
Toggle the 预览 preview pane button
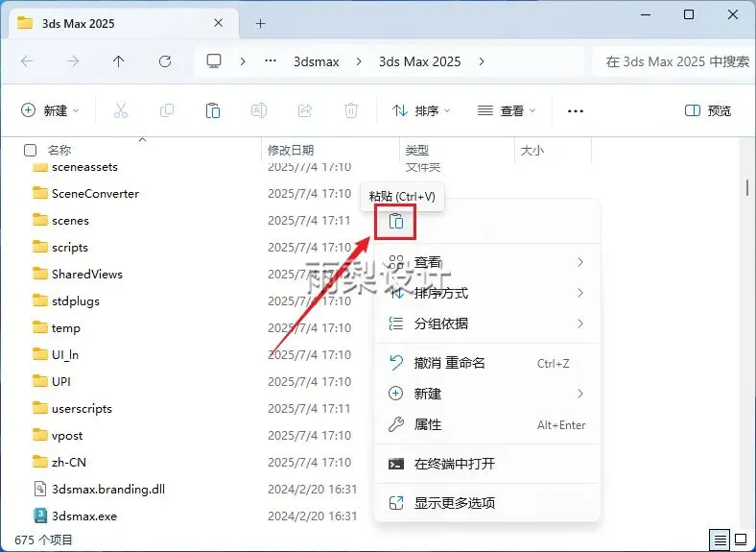(x=708, y=111)
